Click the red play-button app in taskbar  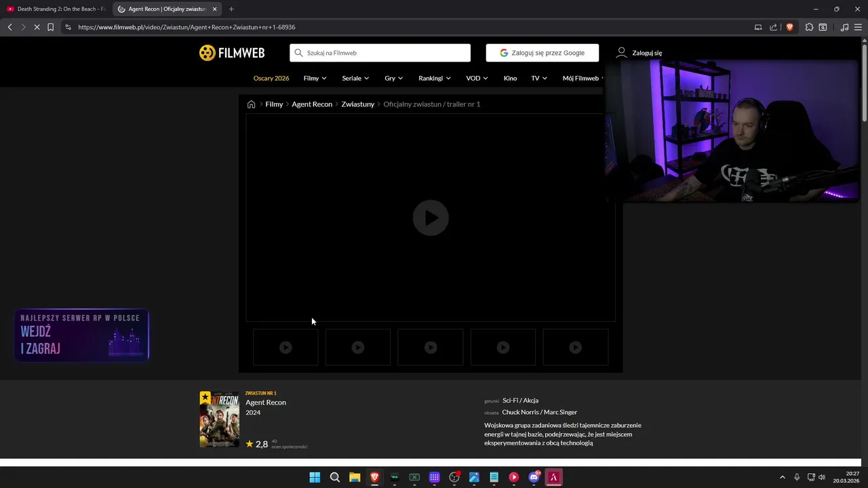tap(514, 477)
